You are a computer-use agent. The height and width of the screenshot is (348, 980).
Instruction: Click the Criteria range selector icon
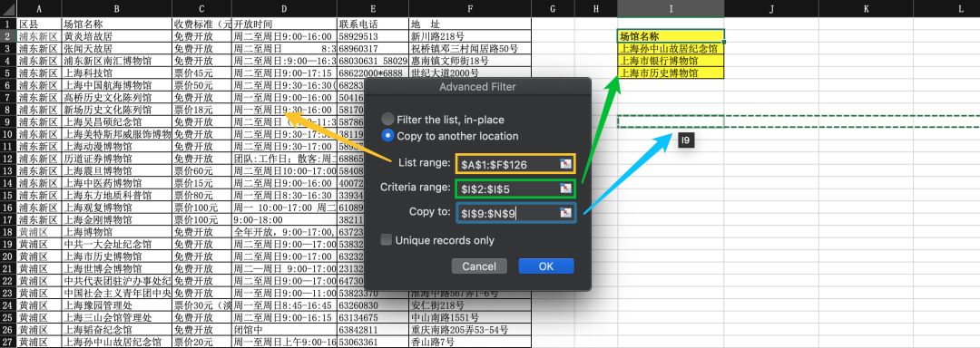pos(565,188)
